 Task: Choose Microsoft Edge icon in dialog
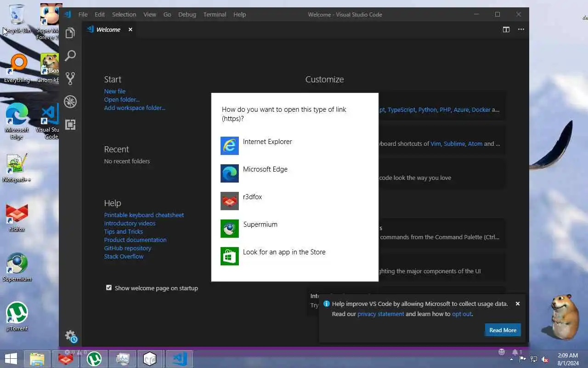[230, 173]
